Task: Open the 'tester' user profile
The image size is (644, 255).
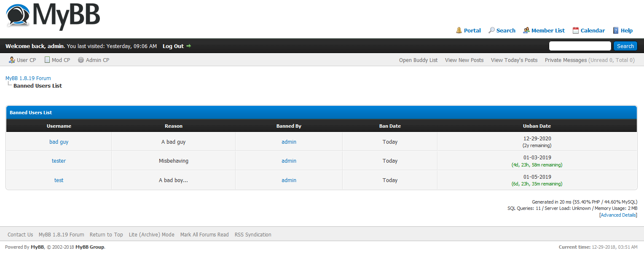Action: click(59, 161)
